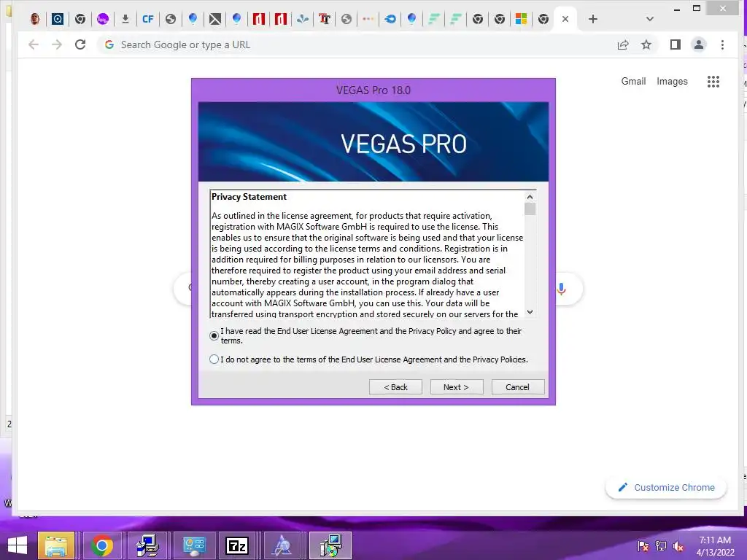Close the active blank tab
Screen dimensions: 747x560
click(565, 19)
